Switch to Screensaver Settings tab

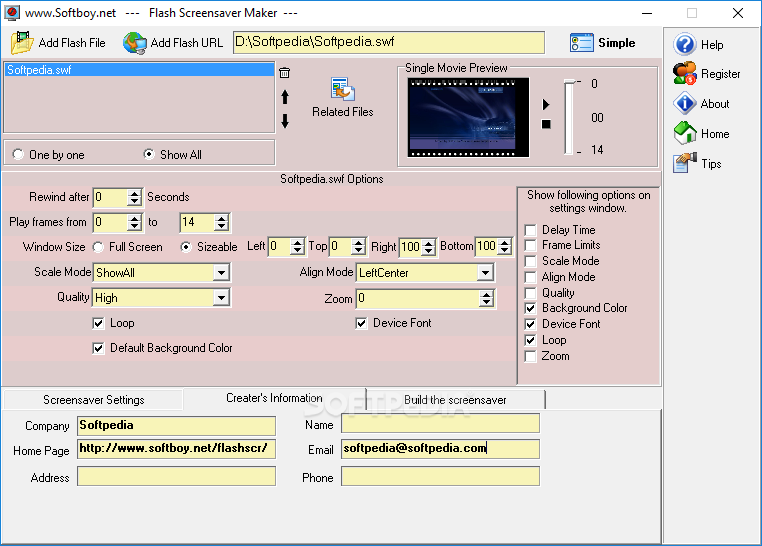tap(94, 400)
